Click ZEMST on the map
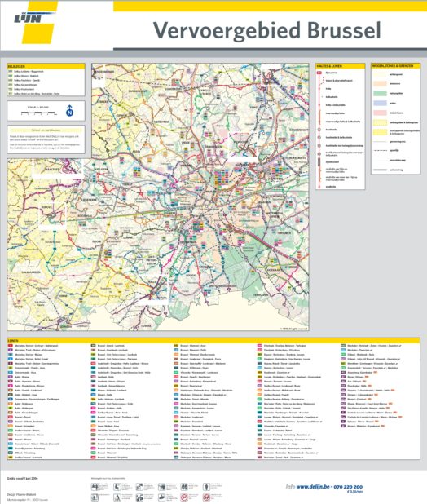The image size is (427, 504). point(253,108)
